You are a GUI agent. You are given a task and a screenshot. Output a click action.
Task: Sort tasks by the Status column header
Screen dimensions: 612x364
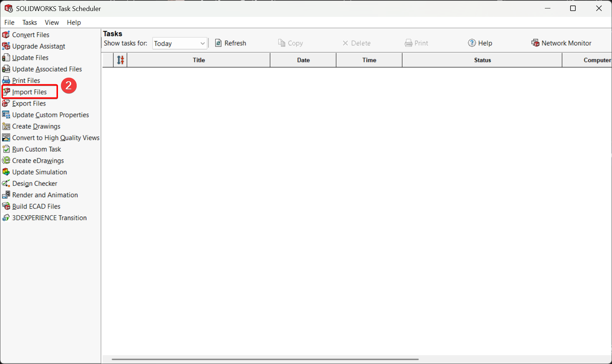pyautogui.click(x=482, y=60)
